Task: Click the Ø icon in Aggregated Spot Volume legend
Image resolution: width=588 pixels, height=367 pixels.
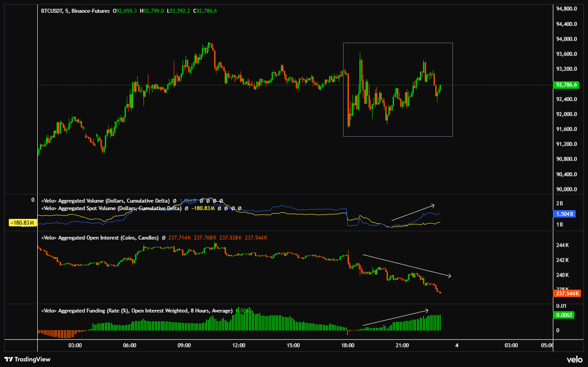Action: click(187, 208)
